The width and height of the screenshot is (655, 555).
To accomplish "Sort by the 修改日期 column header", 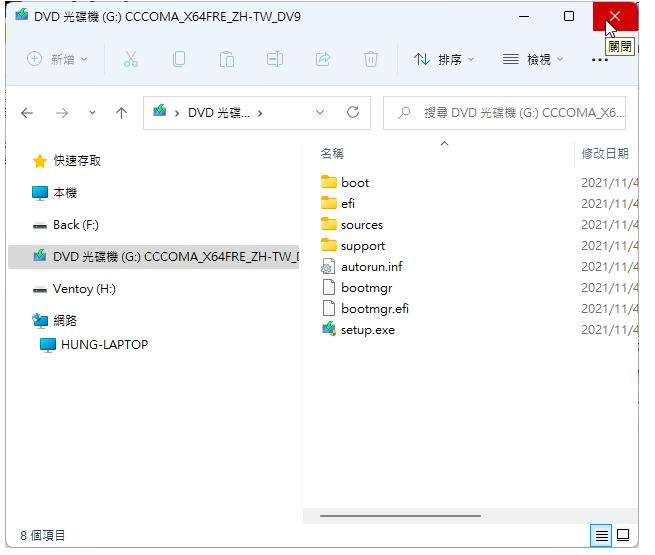I will [605, 154].
